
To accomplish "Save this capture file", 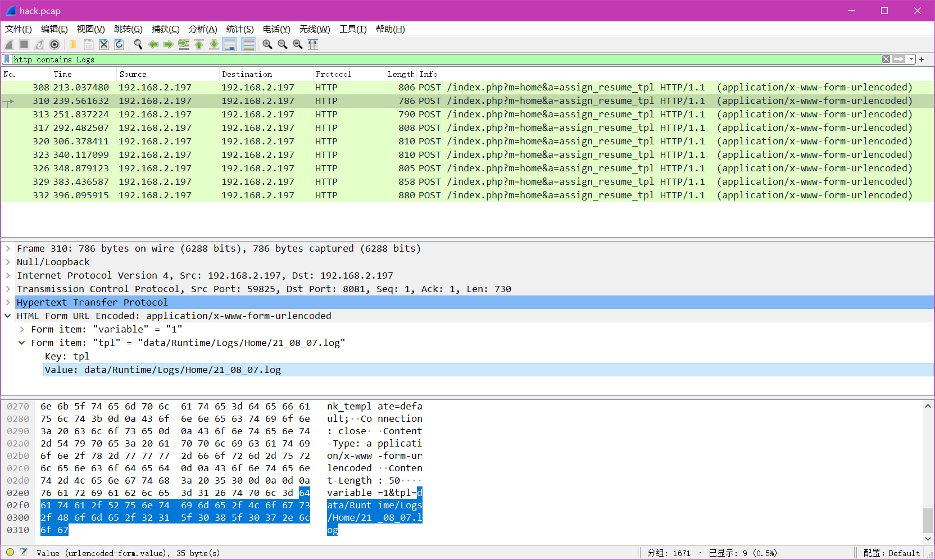I will pyautogui.click(x=88, y=44).
